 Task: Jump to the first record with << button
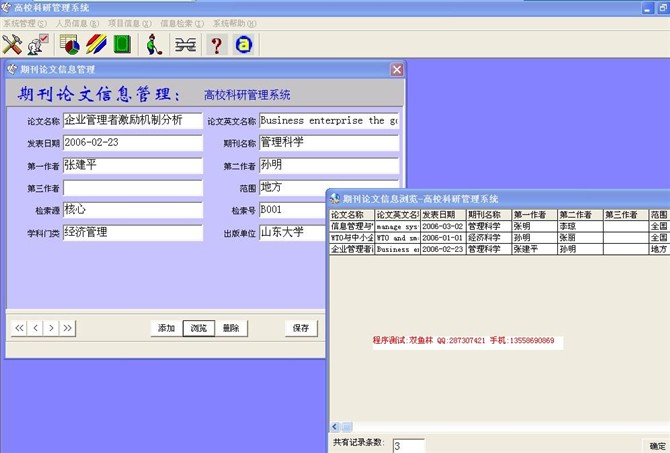tap(19, 328)
